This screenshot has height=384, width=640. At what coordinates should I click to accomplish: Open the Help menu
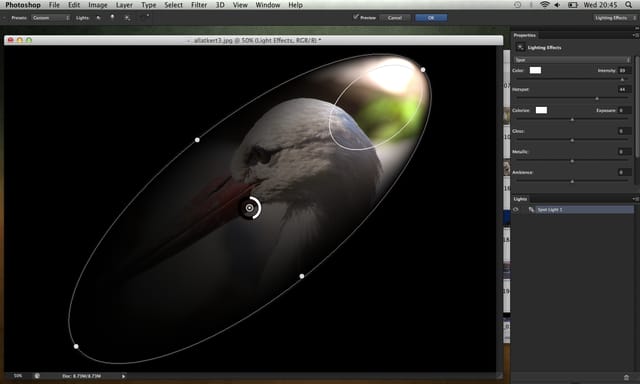[296, 5]
